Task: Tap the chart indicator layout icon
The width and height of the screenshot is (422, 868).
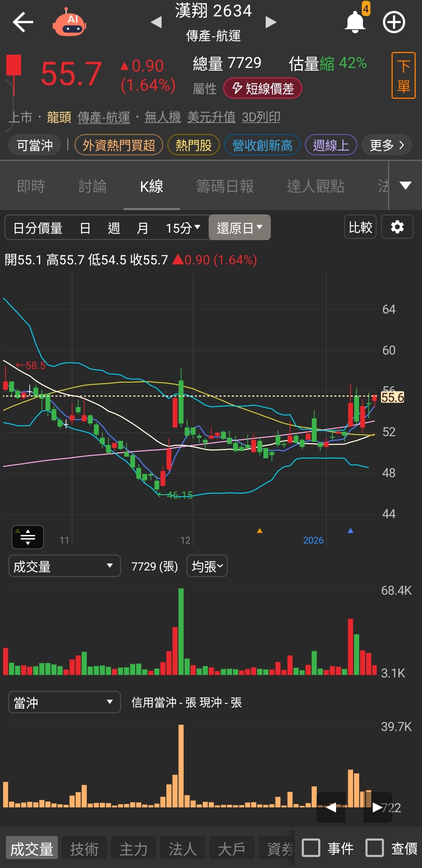Action: (x=28, y=537)
